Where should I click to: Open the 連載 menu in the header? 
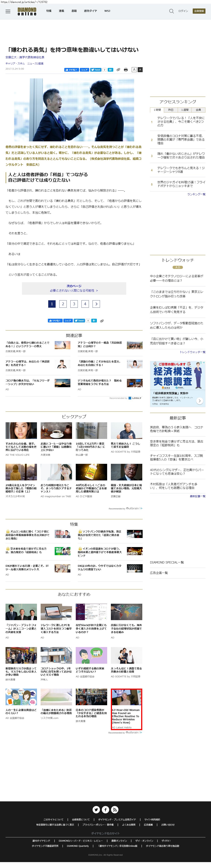pyautogui.click(x=61, y=11)
